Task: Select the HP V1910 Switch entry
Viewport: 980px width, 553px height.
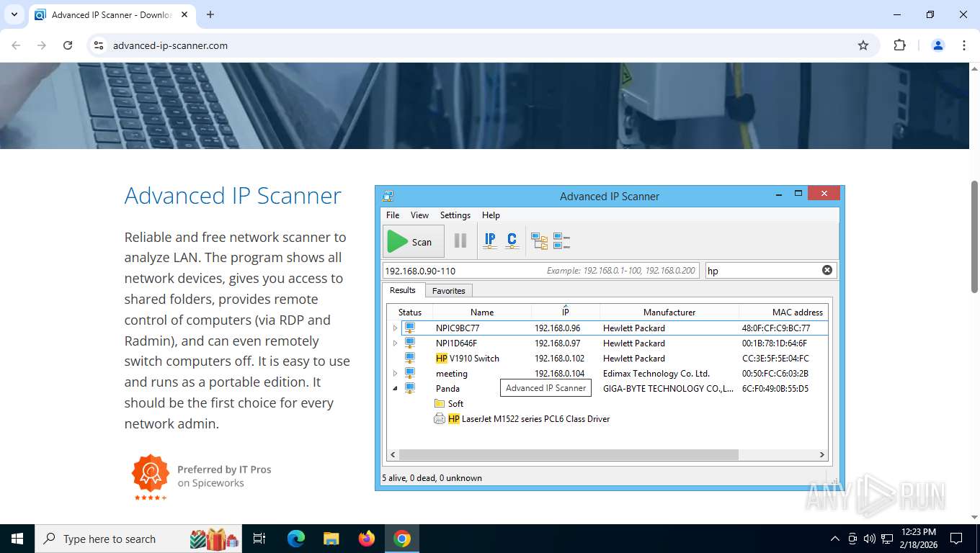Action: (x=468, y=359)
